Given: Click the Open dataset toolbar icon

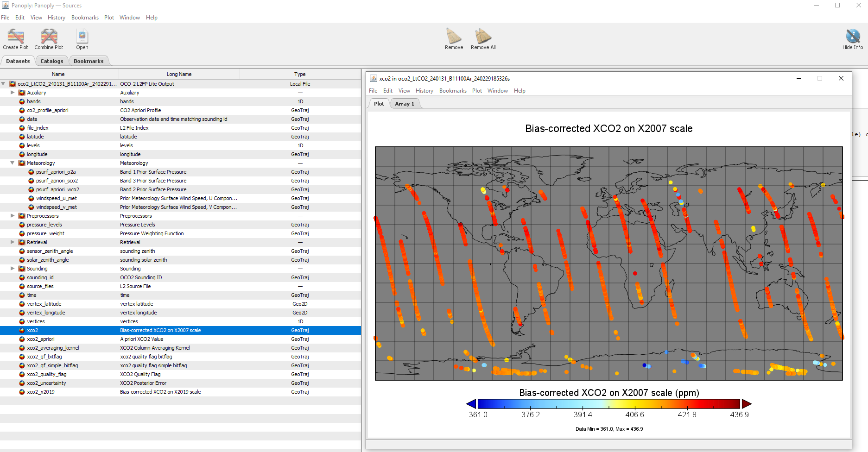Looking at the screenshot, I should (82, 36).
